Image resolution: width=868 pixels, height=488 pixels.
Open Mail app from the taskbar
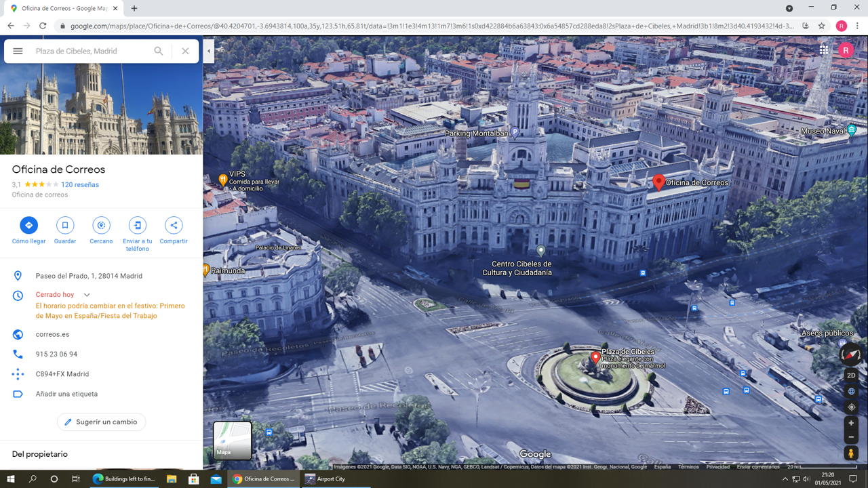click(216, 479)
